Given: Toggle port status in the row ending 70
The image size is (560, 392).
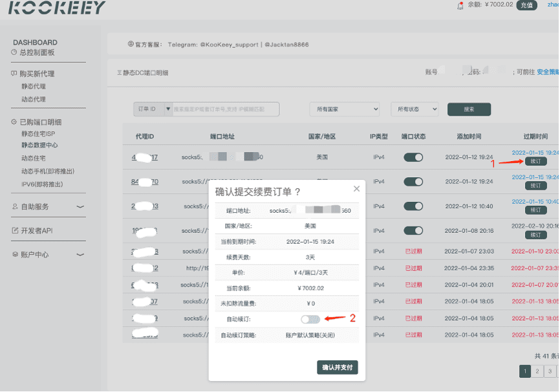Looking at the screenshot, I should click(413, 182).
